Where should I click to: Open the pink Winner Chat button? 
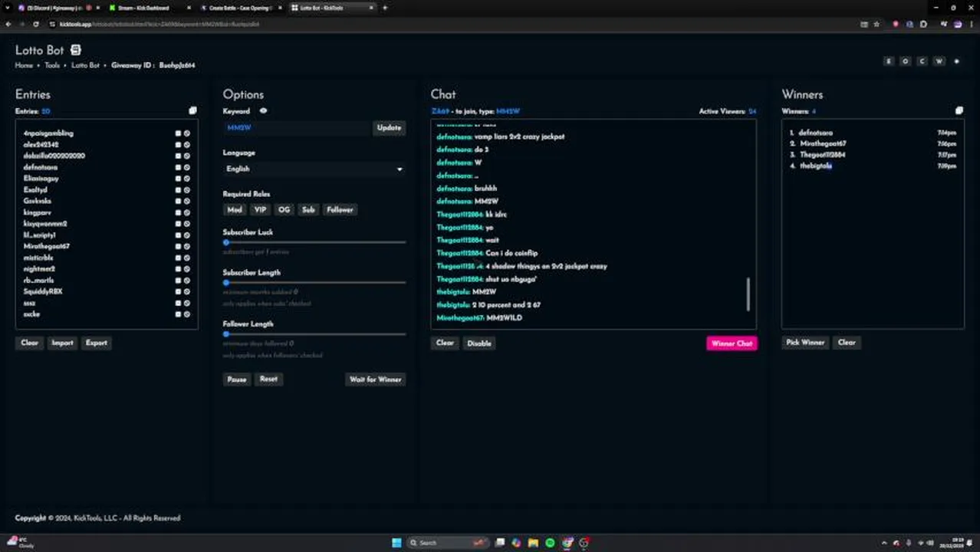(732, 343)
